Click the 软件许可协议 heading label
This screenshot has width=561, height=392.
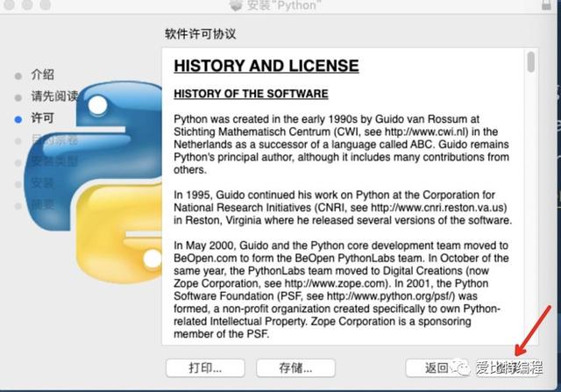pos(201,34)
